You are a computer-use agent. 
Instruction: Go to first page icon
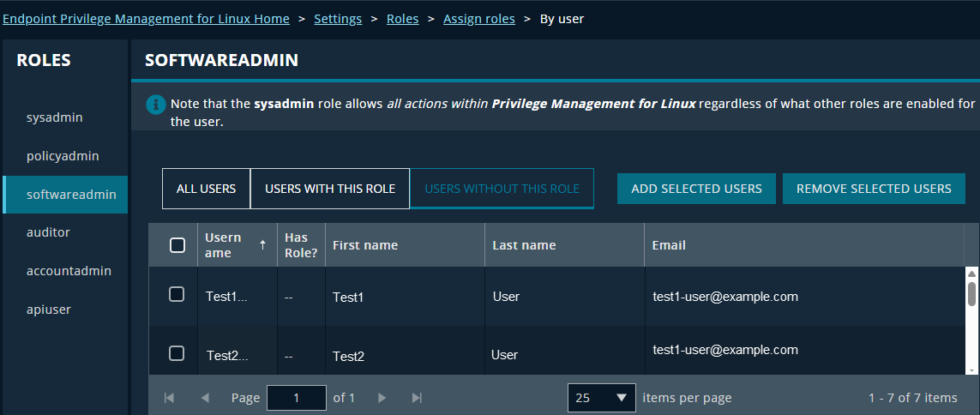tap(169, 398)
